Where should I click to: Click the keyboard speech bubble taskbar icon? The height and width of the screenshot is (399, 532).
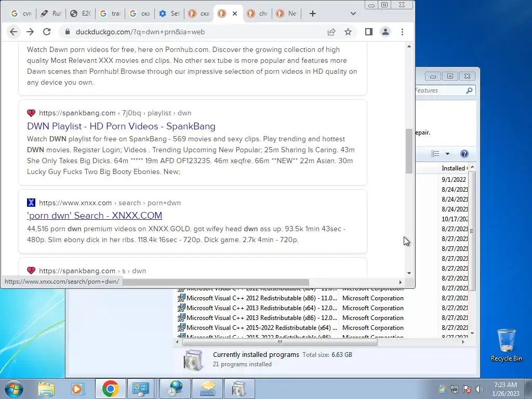[208, 389]
